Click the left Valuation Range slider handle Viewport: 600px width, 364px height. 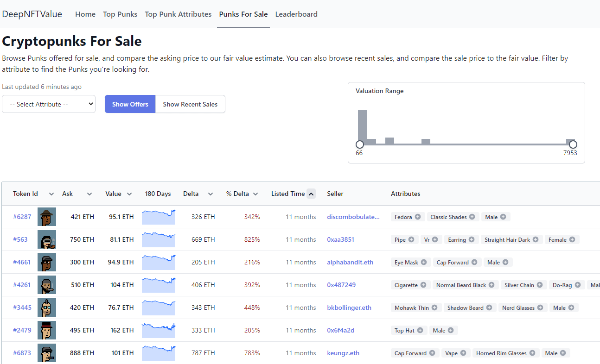tap(359, 144)
